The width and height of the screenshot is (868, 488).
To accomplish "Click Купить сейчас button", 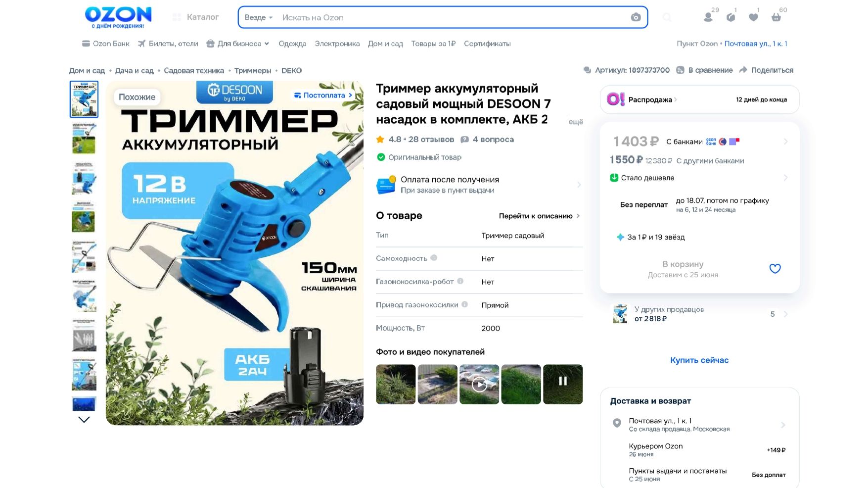I will 699,360.
